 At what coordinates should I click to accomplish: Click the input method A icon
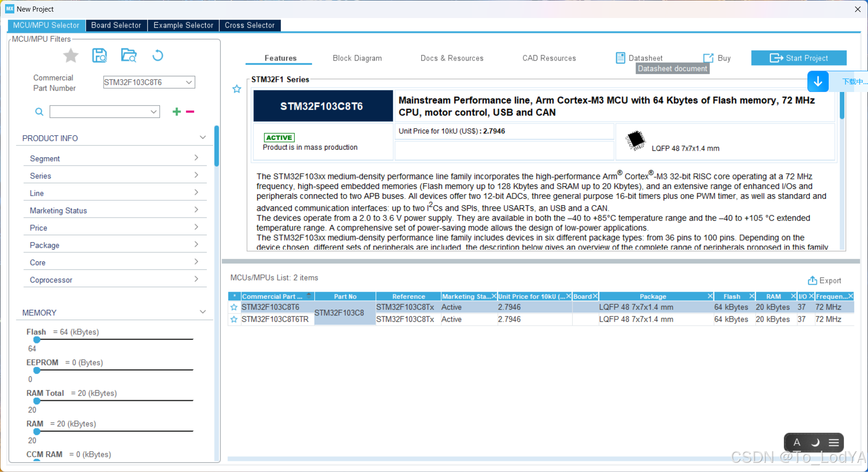click(797, 442)
